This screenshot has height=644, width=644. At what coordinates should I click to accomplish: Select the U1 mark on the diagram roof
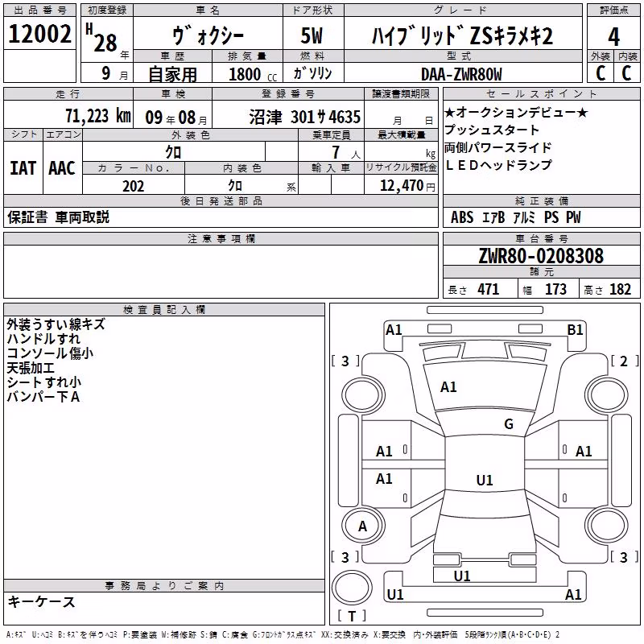point(485,480)
